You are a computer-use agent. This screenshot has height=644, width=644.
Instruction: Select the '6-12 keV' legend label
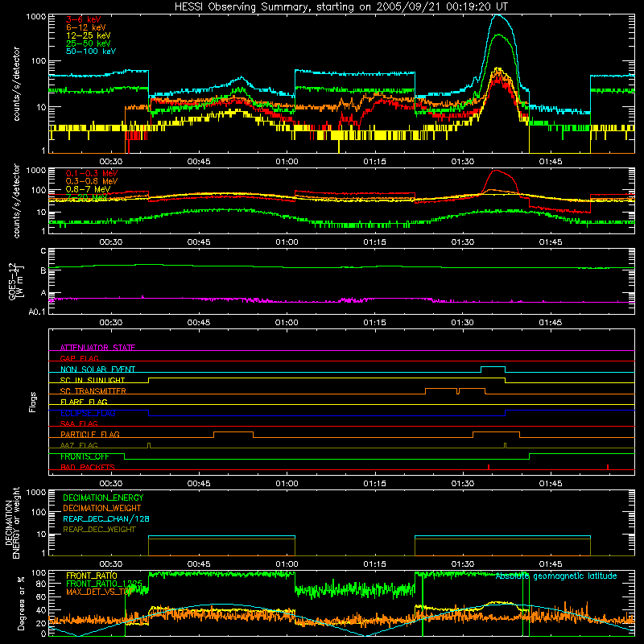(86, 27)
